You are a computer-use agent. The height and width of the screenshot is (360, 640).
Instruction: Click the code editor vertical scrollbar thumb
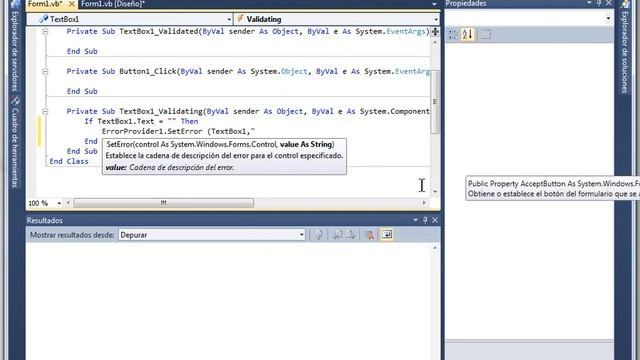coord(435,101)
